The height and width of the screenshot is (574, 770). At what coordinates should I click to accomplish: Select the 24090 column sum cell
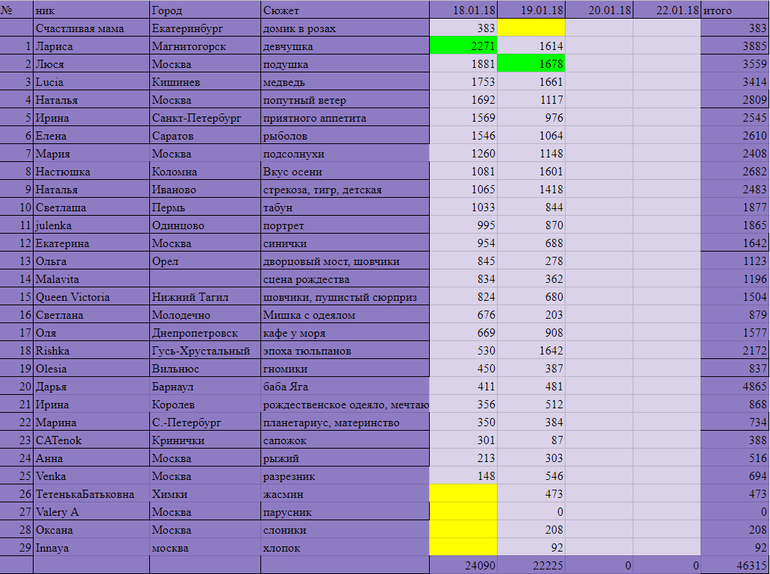[x=463, y=565]
